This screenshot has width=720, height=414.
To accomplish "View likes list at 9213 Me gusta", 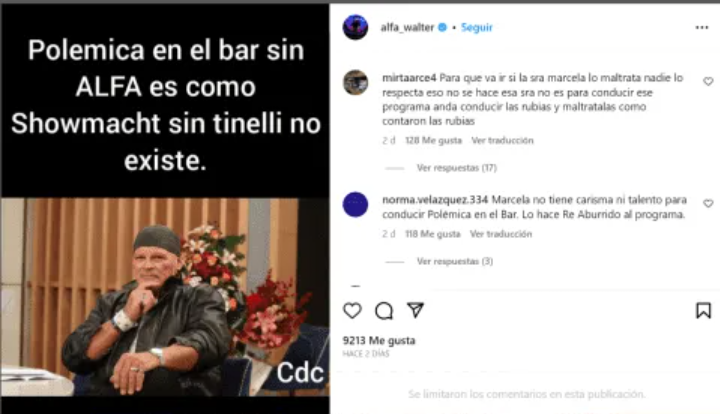I will [379, 341].
